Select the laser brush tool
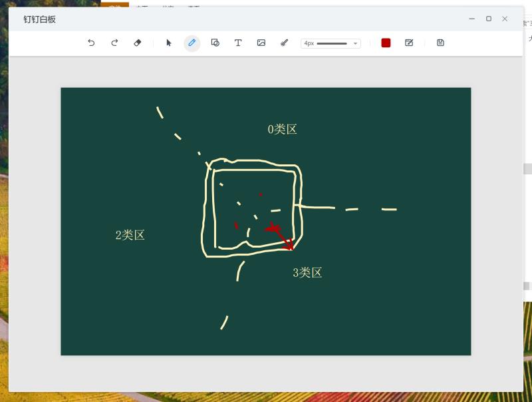 click(284, 43)
